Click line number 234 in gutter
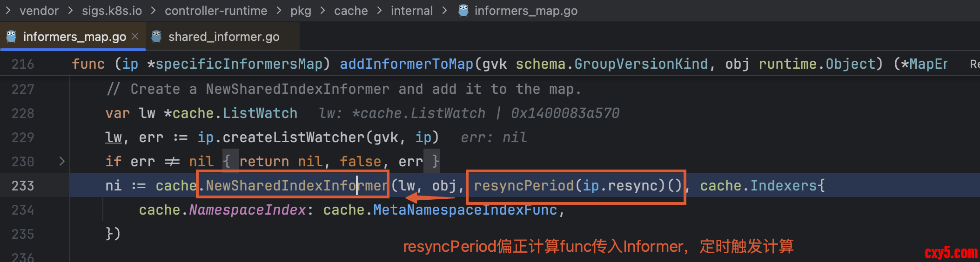 [x=23, y=210]
